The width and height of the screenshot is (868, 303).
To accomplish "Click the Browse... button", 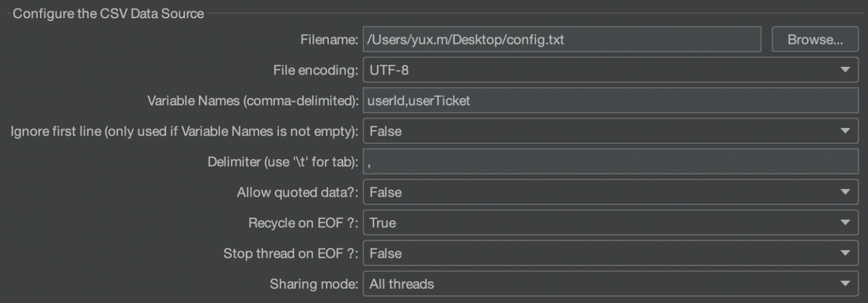I will [x=815, y=40].
